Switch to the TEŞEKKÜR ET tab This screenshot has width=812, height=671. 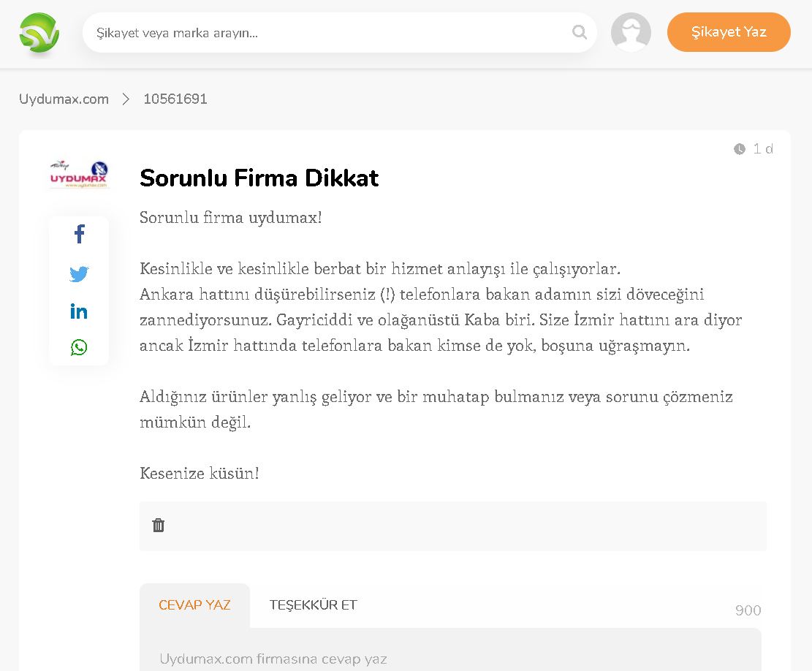click(313, 605)
